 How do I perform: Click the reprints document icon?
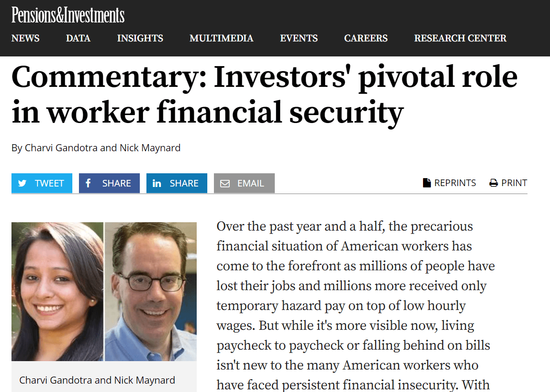point(427,183)
